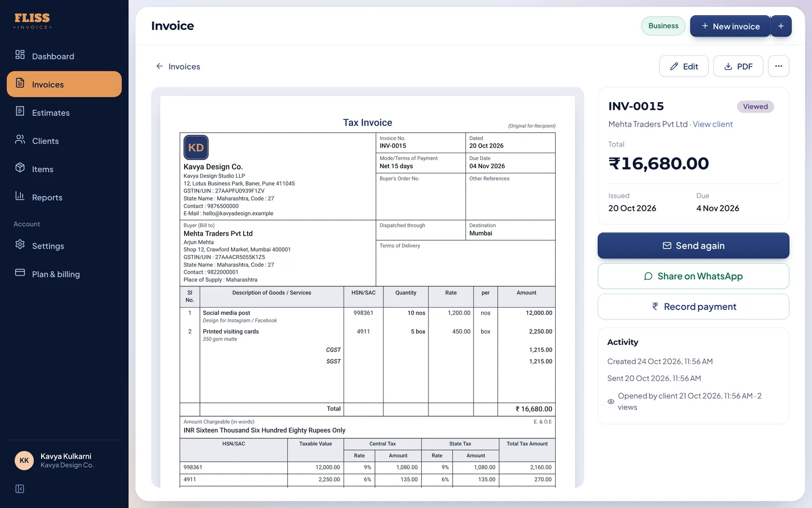Click 'Created 24 Oct 2026' activity entry
Viewport: 812px width, 508px height.
(660, 361)
